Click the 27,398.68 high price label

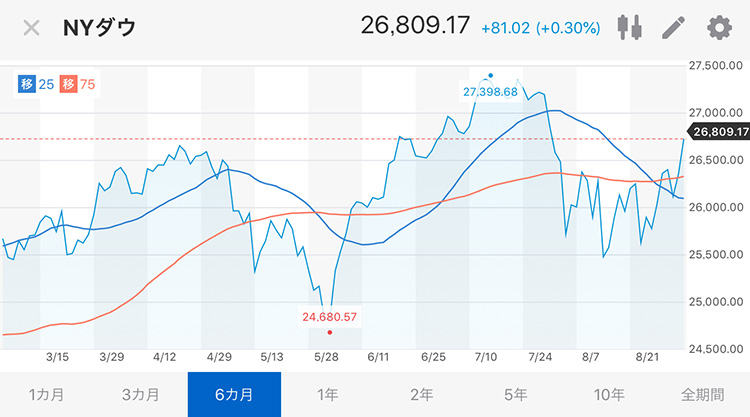pyautogui.click(x=490, y=92)
